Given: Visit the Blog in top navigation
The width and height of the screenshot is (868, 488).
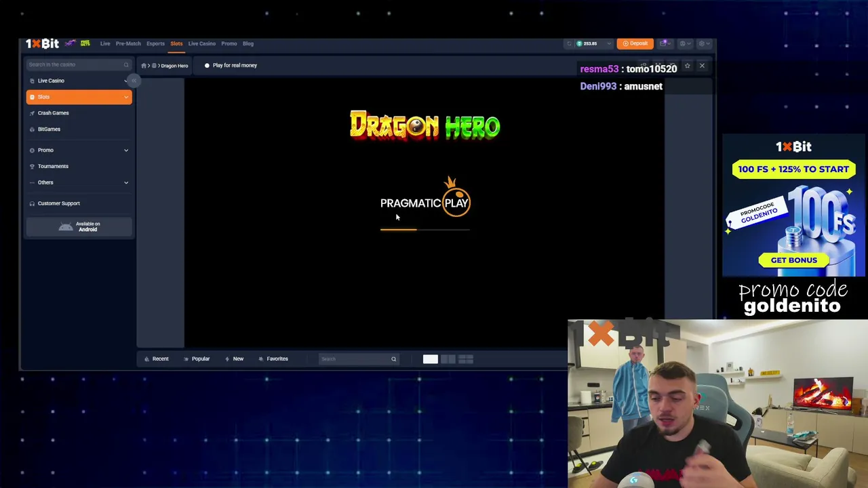Looking at the screenshot, I should click(x=248, y=43).
